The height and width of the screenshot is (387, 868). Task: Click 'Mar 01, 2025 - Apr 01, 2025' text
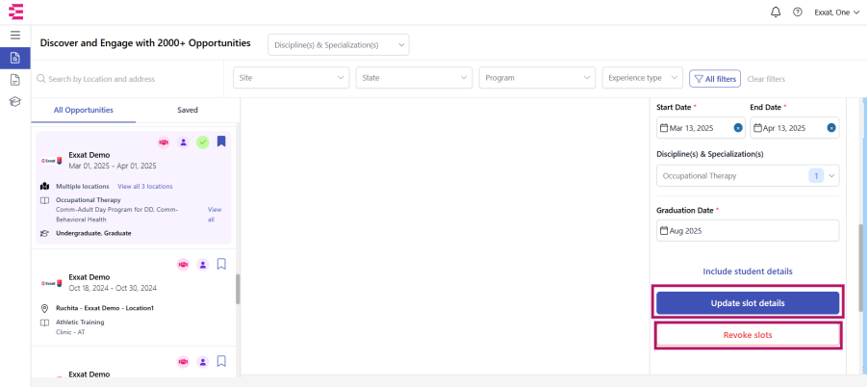click(113, 166)
